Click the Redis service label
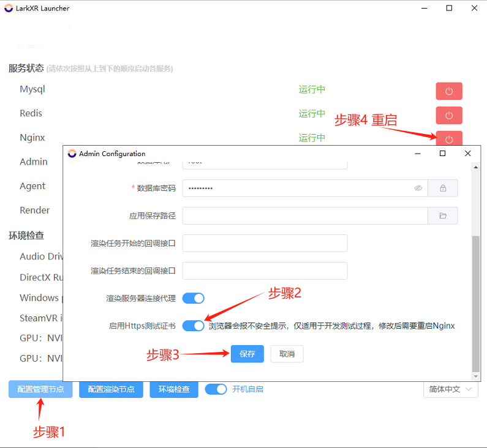 31,113
